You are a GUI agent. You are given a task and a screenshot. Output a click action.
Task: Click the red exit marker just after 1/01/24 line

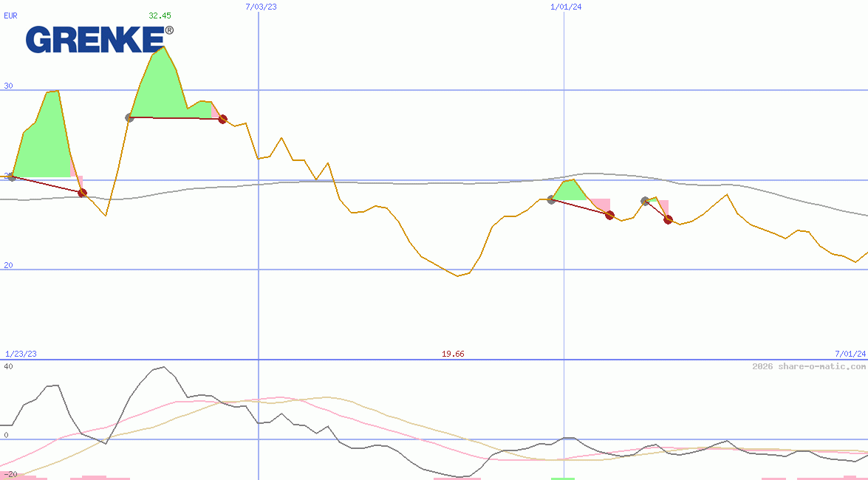point(609,215)
